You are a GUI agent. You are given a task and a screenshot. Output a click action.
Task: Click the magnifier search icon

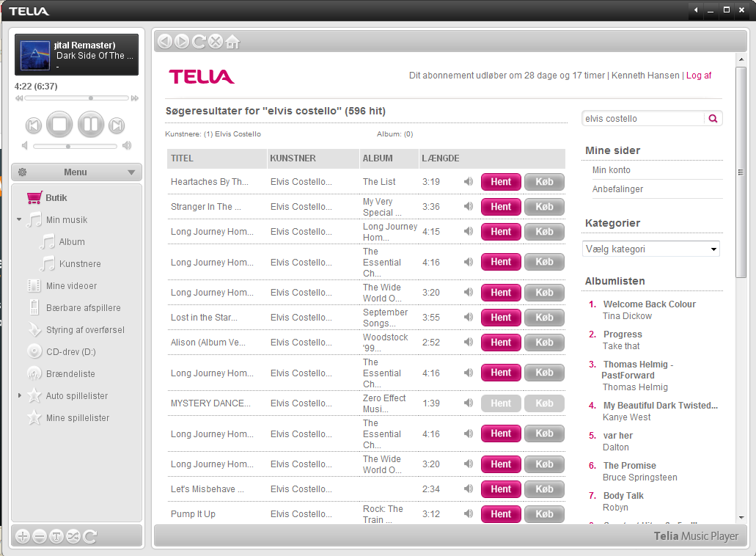click(713, 119)
